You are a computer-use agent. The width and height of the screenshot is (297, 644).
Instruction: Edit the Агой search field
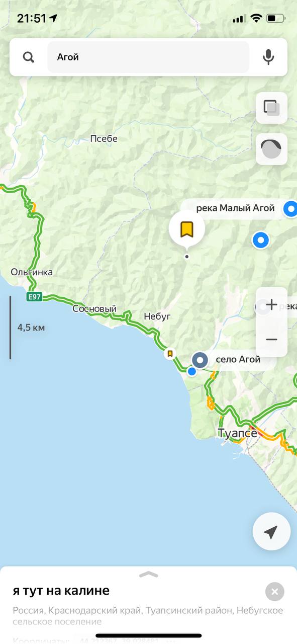click(x=148, y=57)
